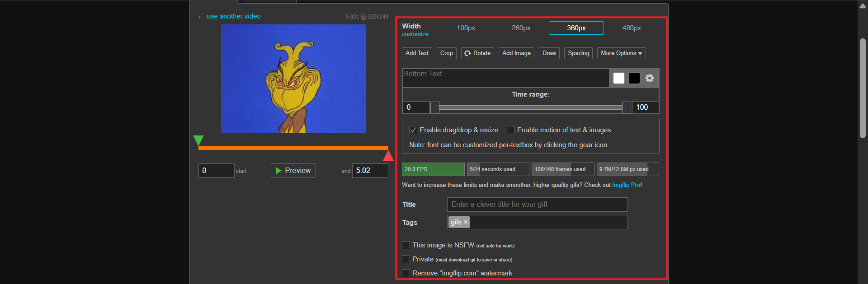
Task: Click the Grinch video preview
Action: point(293,79)
